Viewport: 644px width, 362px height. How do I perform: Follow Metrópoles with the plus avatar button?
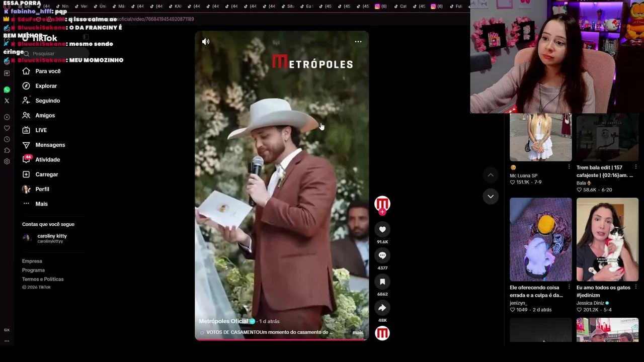pos(382,212)
